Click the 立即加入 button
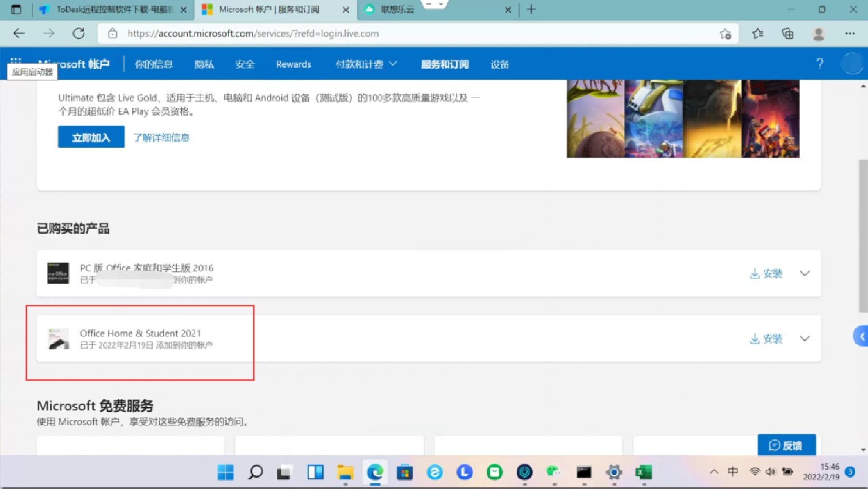The height and width of the screenshot is (489, 868). pos(91,137)
